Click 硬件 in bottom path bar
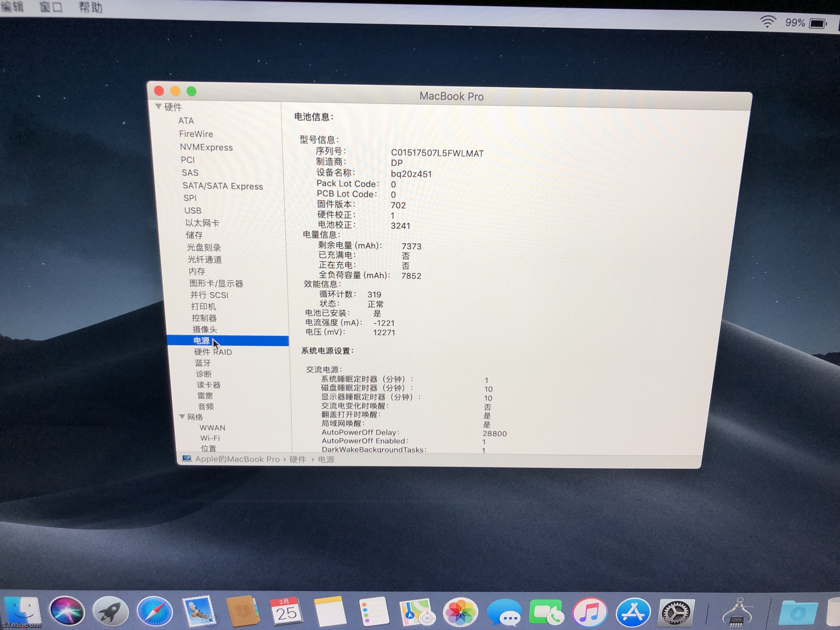840x630 pixels. pos(298,460)
